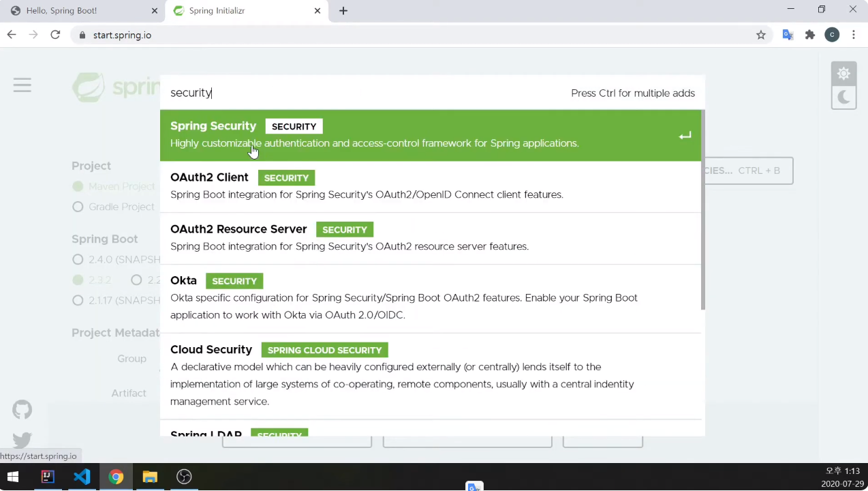Select Spring Boot 2.4.0 (SNAPSHOT) radio
This screenshot has width=868, height=491.
(x=78, y=259)
